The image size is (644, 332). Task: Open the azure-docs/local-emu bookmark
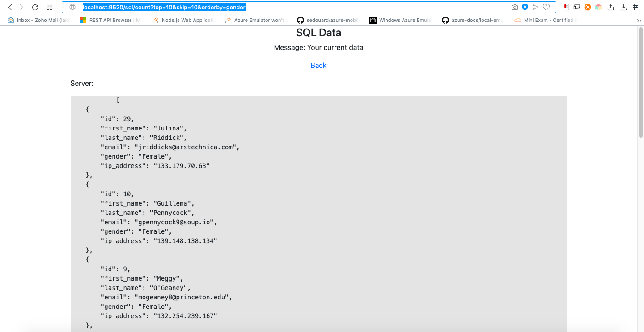pos(474,20)
